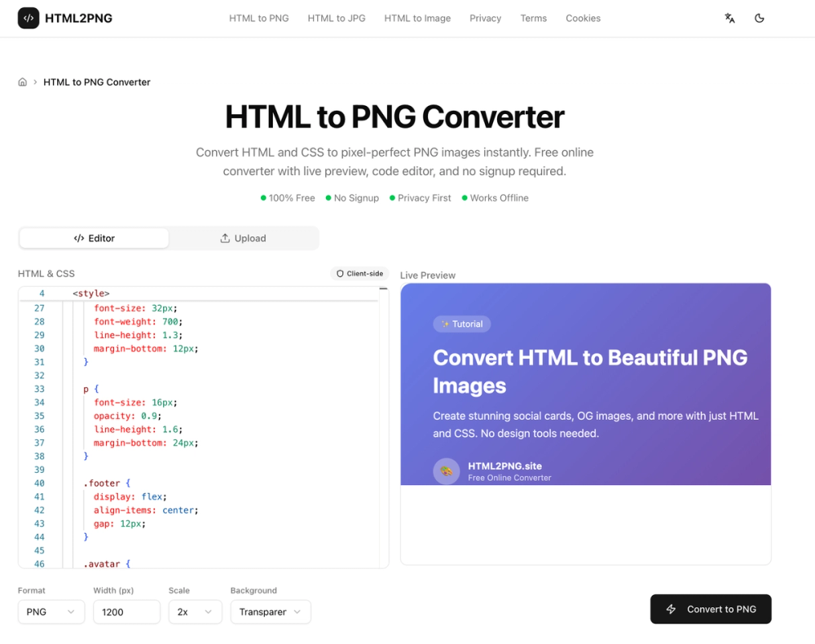Click the home icon in the breadcrumb
This screenshot has height=644, width=815.
tap(22, 82)
